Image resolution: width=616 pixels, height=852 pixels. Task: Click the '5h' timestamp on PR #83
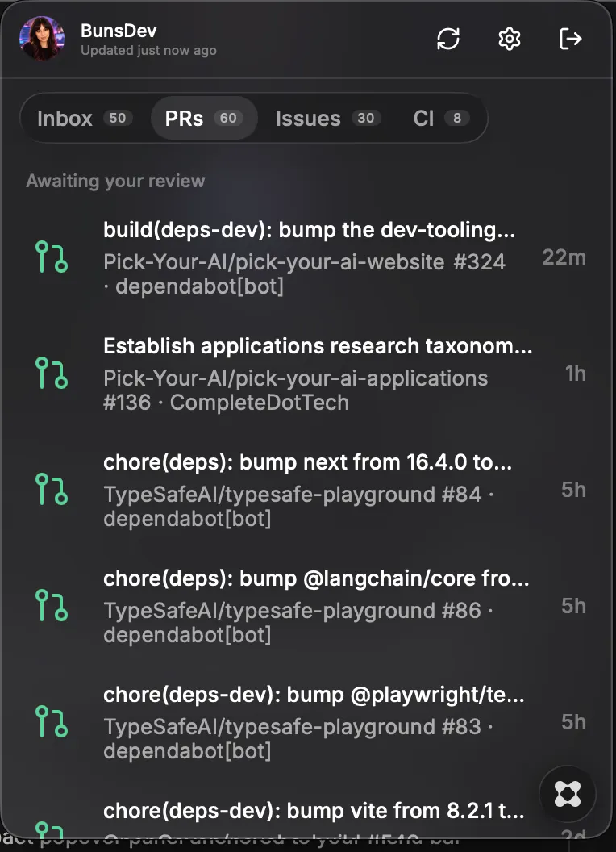click(573, 723)
